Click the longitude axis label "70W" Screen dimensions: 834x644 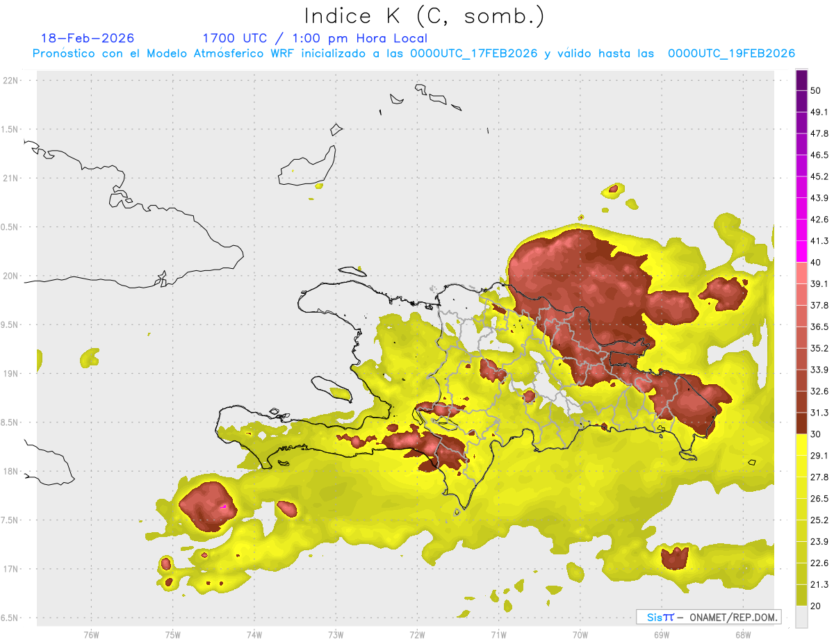[x=580, y=635]
